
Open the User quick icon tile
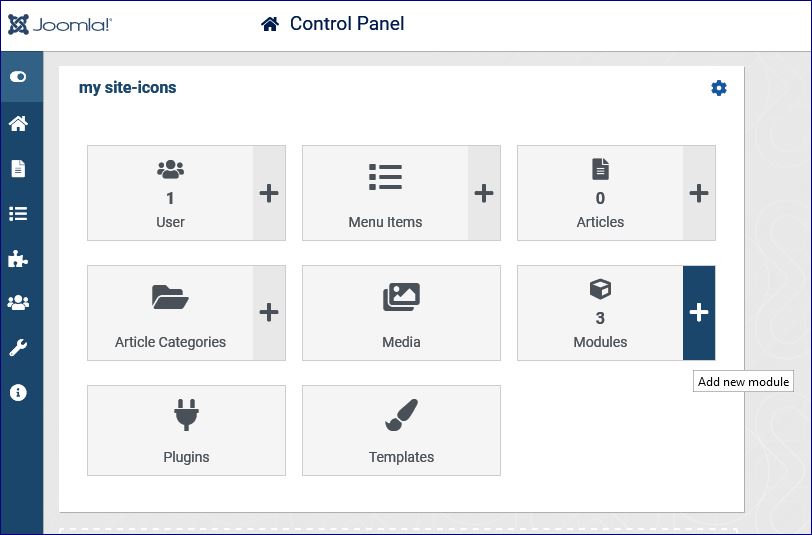pos(170,193)
